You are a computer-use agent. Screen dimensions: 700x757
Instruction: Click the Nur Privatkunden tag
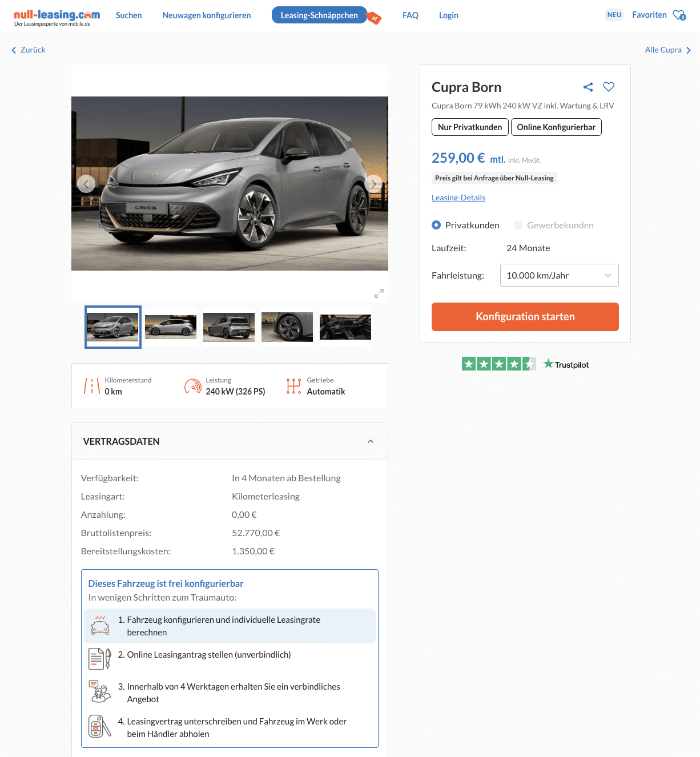(x=470, y=127)
